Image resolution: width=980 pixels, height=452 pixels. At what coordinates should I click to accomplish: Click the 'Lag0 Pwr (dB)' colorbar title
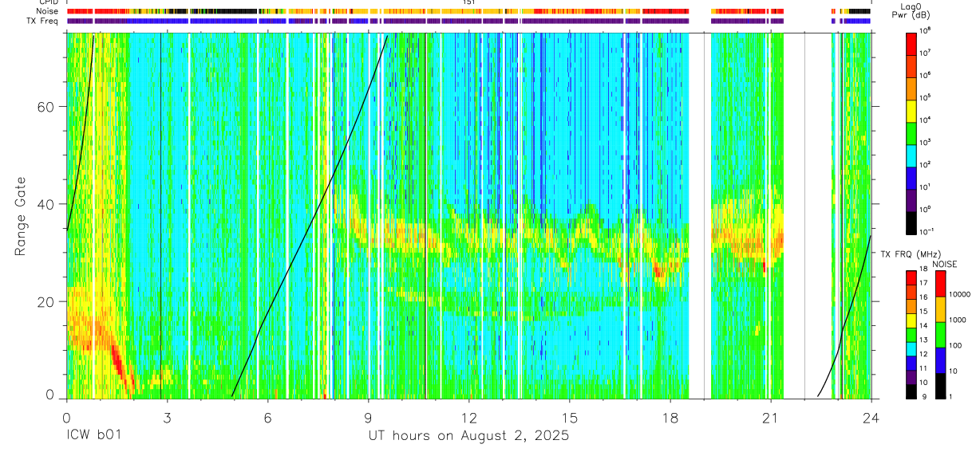coord(911,10)
